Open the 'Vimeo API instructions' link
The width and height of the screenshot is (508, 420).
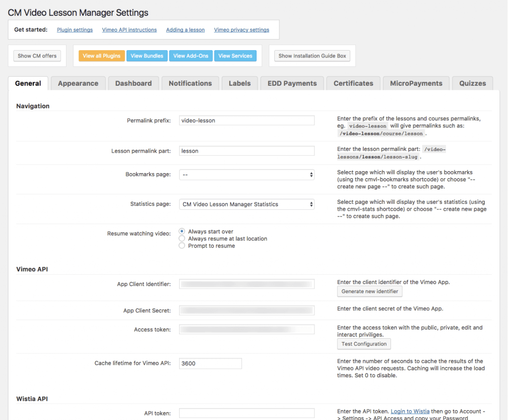pyautogui.click(x=129, y=30)
